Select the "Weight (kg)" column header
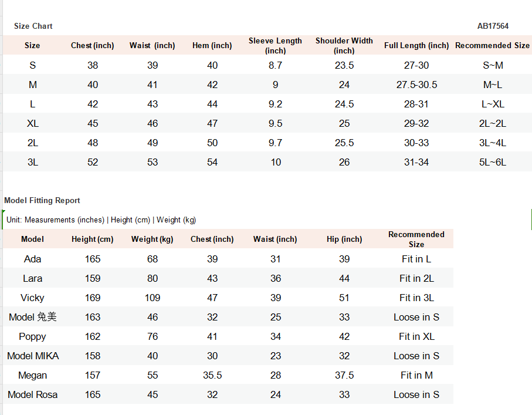The image size is (532, 415). pyautogui.click(x=153, y=239)
